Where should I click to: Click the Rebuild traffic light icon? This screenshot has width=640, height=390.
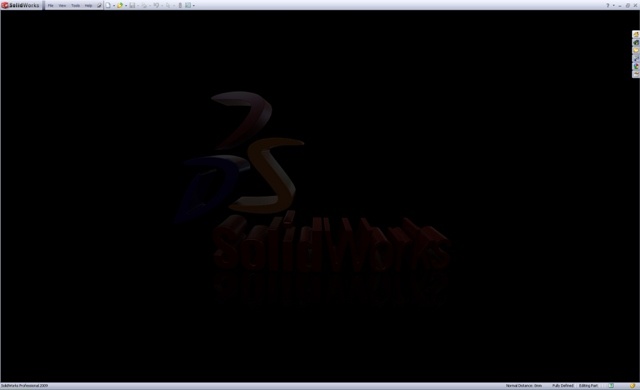pos(180,5)
